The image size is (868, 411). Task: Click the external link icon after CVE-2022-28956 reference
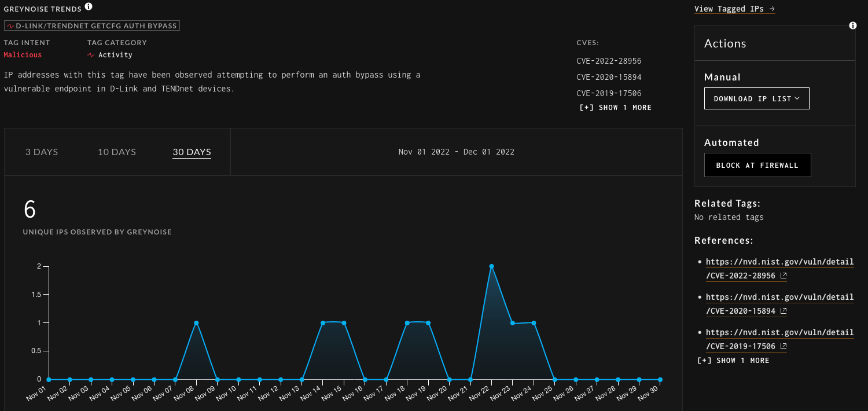click(x=784, y=276)
